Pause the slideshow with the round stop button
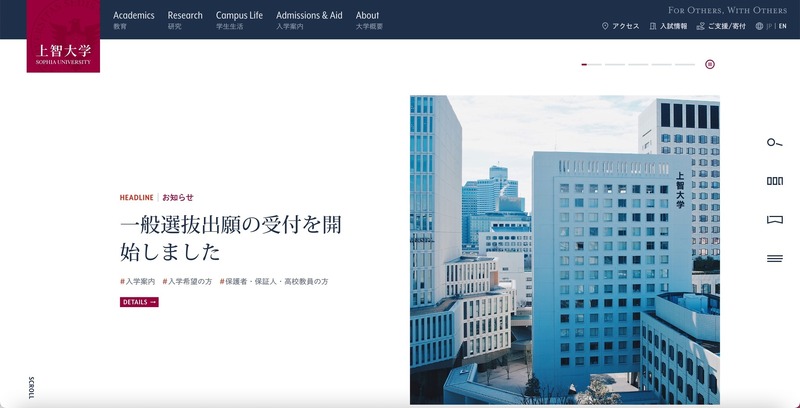This screenshot has width=800, height=408. click(x=710, y=64)
